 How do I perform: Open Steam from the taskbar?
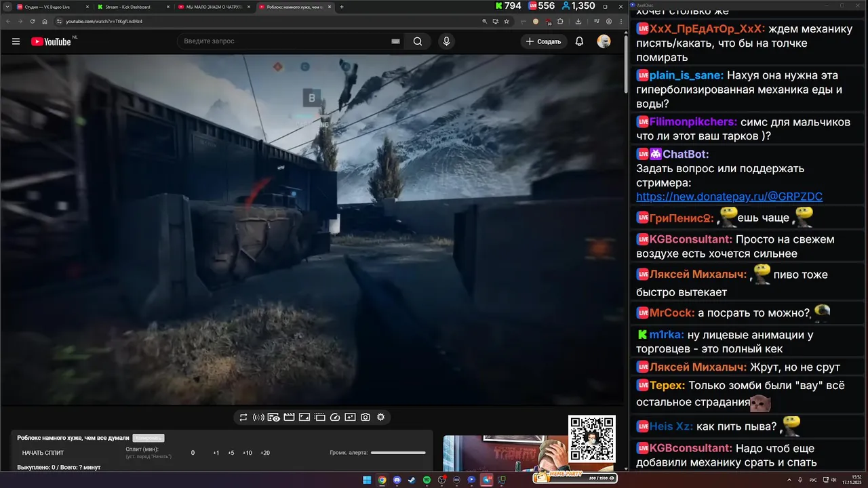(x=412, y=480)
